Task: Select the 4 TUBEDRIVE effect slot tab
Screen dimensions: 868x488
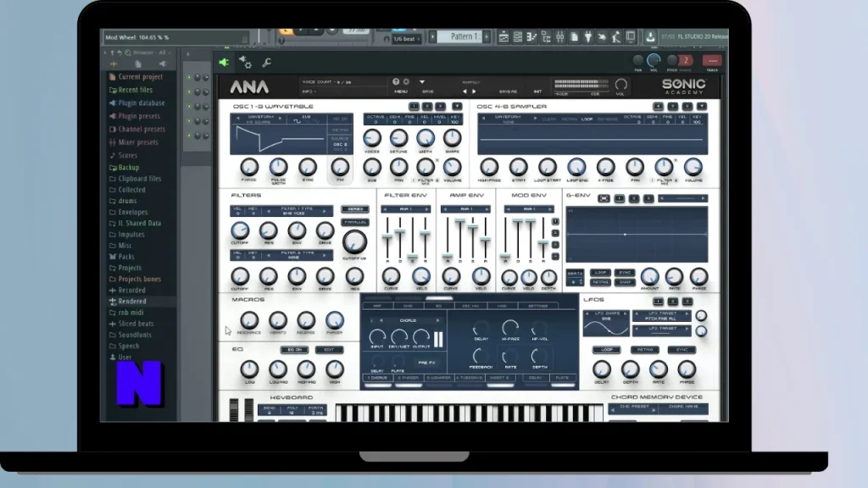Action: [x=470, y=378]
